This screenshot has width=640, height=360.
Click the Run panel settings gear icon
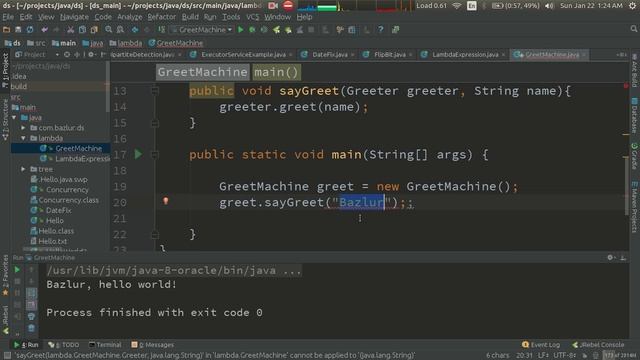[x=610, y=258]
